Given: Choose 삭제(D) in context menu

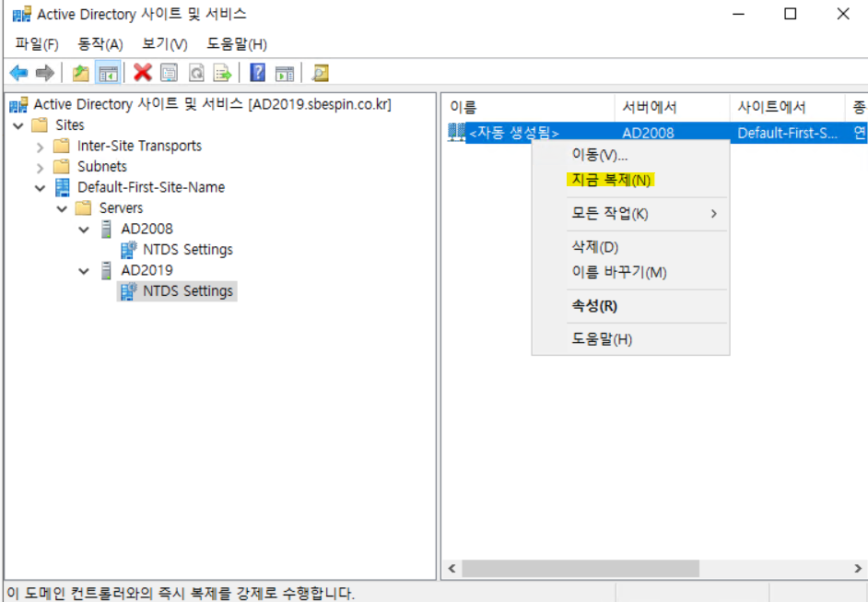Looking at the screenshot, I should click(631, 247).
